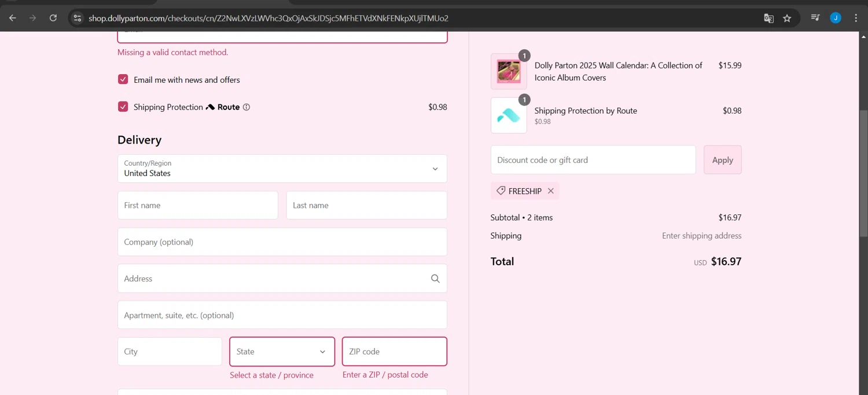The image size is (868, 395).
Task: Click 'Enter shipping address' text
Action: click(x=702, y=236)
